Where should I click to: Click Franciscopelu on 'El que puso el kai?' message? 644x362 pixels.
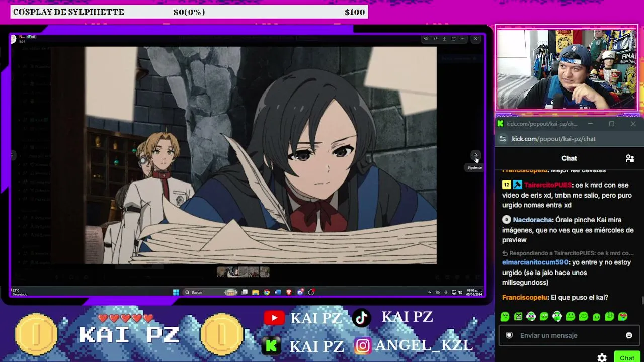525,297
